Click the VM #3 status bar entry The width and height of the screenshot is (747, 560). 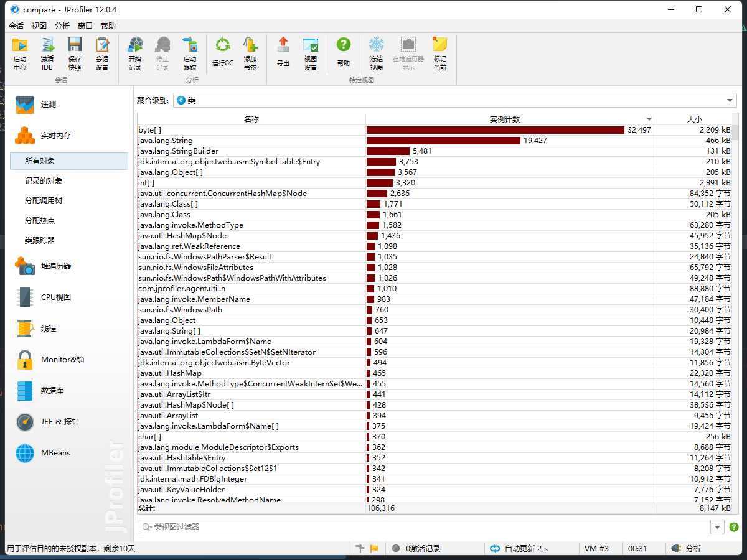pos(596,548)
